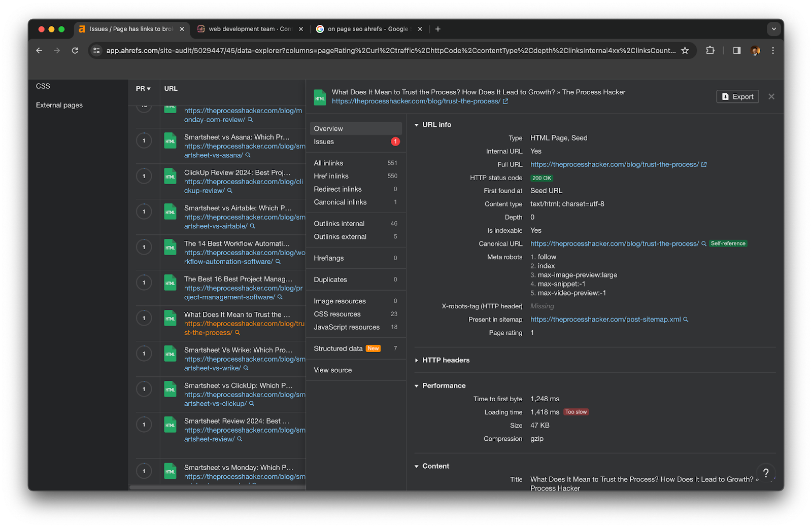This screenshot has height=528, width=812.
Task: Open a new browser tab
Action: (438, 29)
